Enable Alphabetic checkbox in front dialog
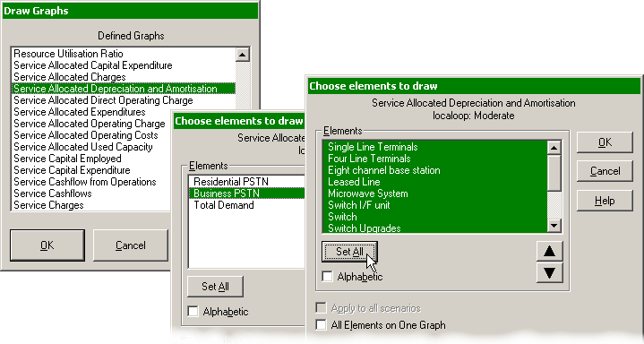644x344 pixels. pos(327,276)
